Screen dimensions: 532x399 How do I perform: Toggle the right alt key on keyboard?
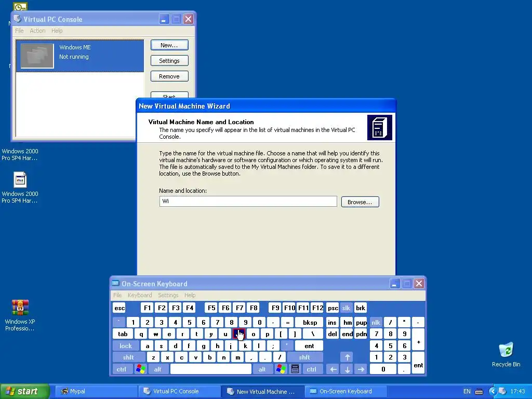262,369
